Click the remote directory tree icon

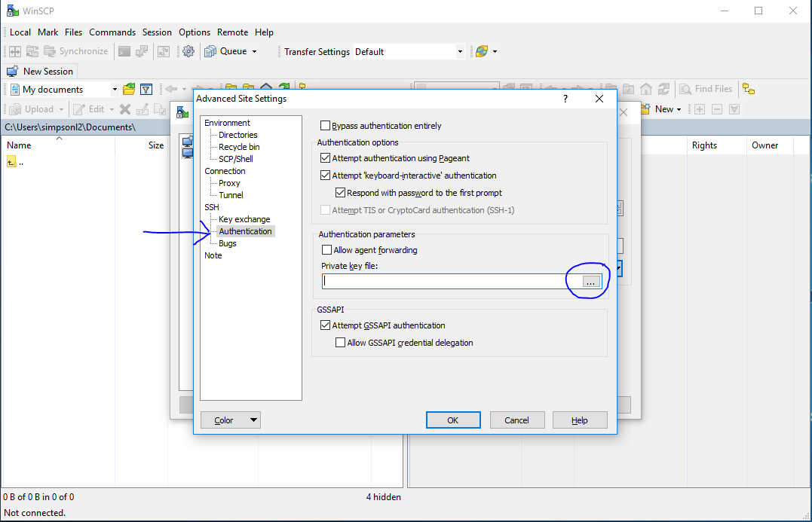tap(748, 89)
